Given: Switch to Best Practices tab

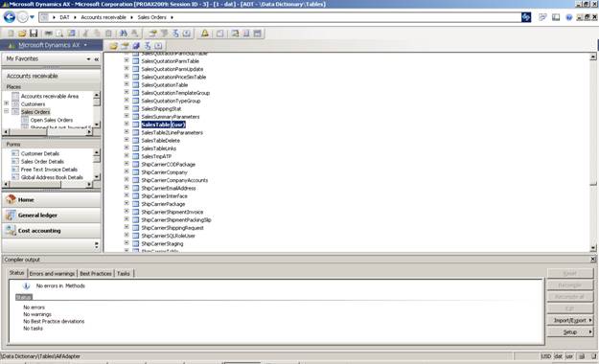Looking at the screenshot, I should pos(96,273).
